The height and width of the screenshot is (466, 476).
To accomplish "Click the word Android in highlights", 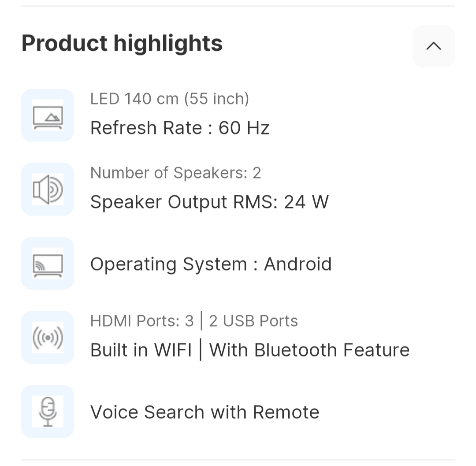I will point(297,264).
